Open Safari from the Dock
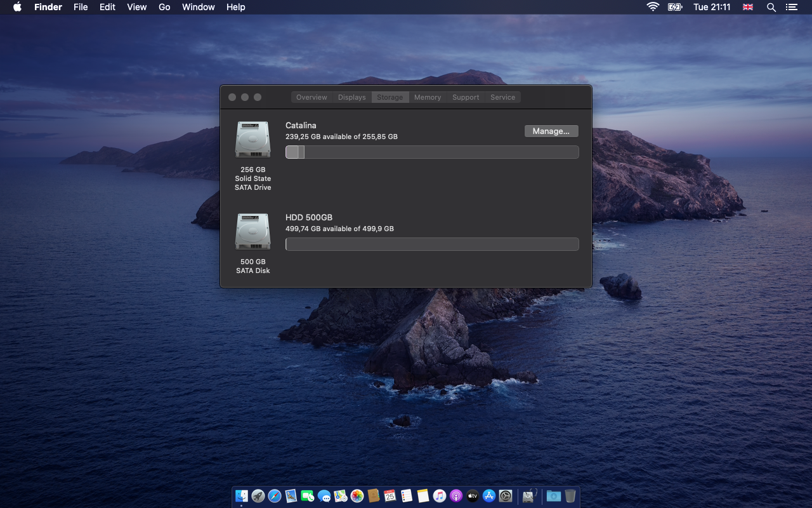The width and height of the screenshot is (812, 508). tap(275, 496)
